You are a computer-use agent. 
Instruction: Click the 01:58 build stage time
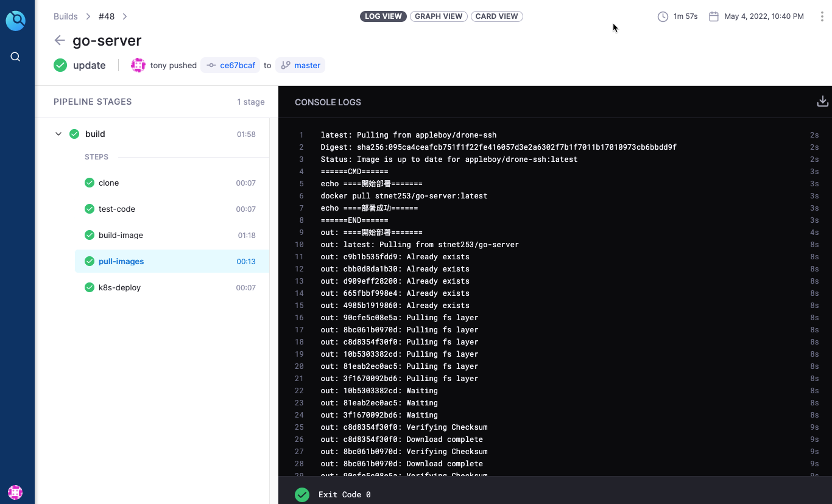[246, 135]
